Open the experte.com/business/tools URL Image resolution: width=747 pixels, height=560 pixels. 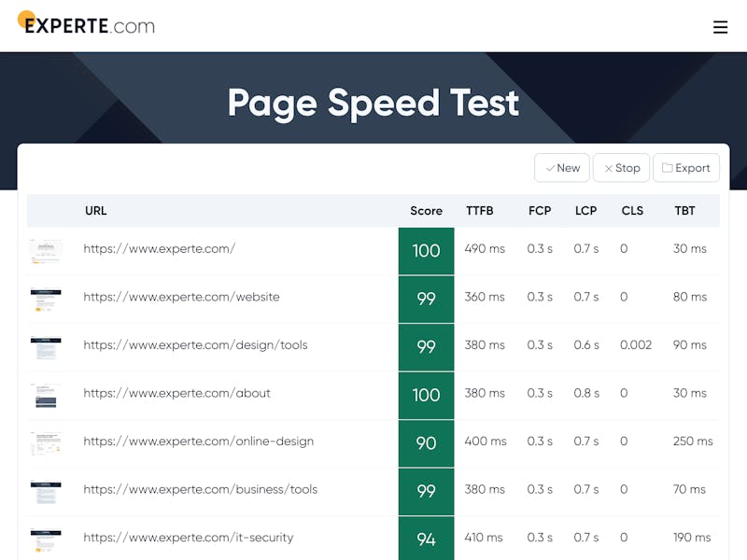201,489
